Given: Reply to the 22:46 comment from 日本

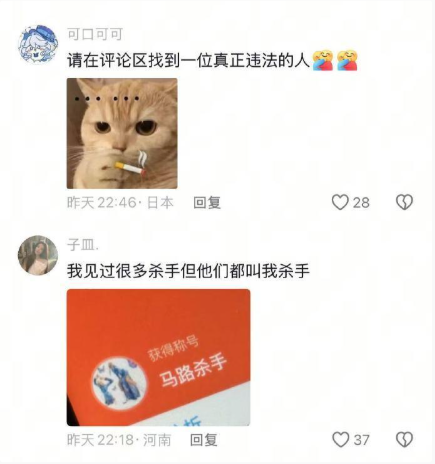Looking at the screenshot, I should [207, 203].
